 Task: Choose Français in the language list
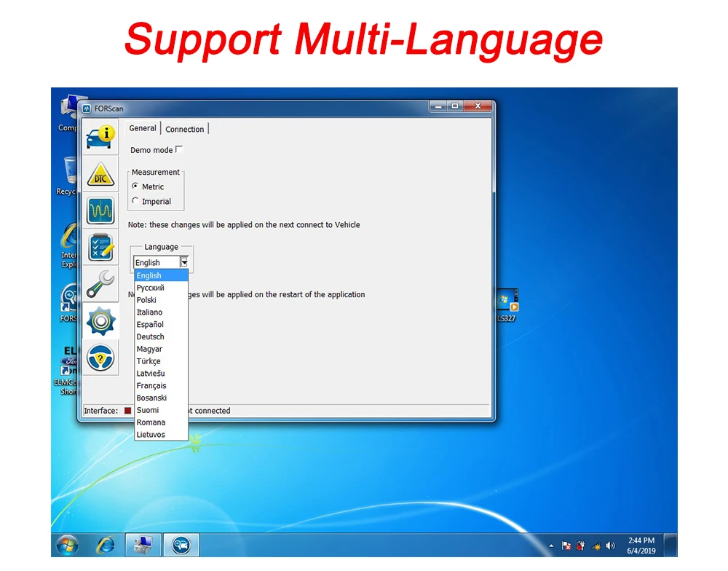tap(161, 385)
